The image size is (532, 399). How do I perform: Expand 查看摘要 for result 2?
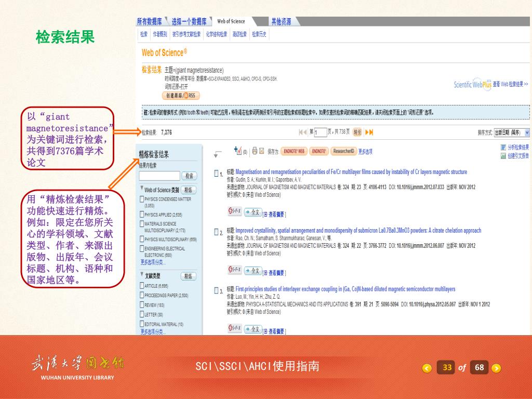point(274,273)
